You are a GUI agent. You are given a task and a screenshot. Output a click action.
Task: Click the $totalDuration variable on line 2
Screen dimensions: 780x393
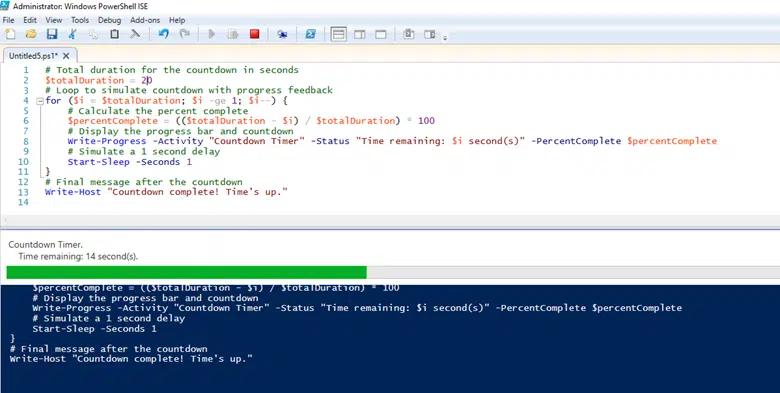(x=84, y=80)
